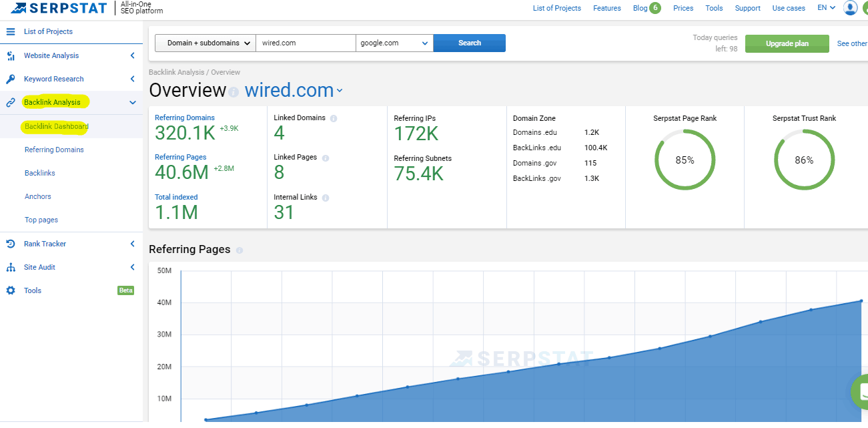Open Prices in top navigation
The image size is (868, 428).
click(x=683, y=8)
